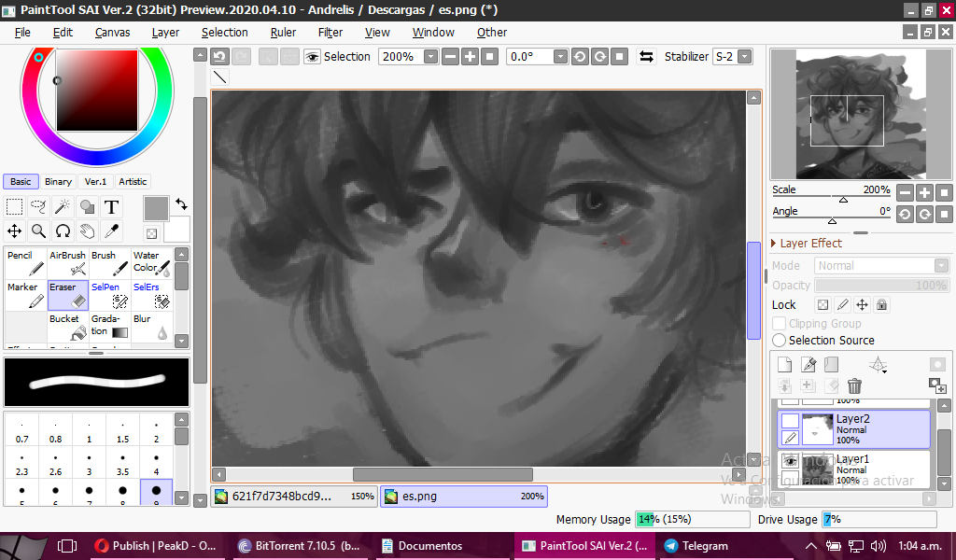Click the layer Opacity slider

[881, 286]
